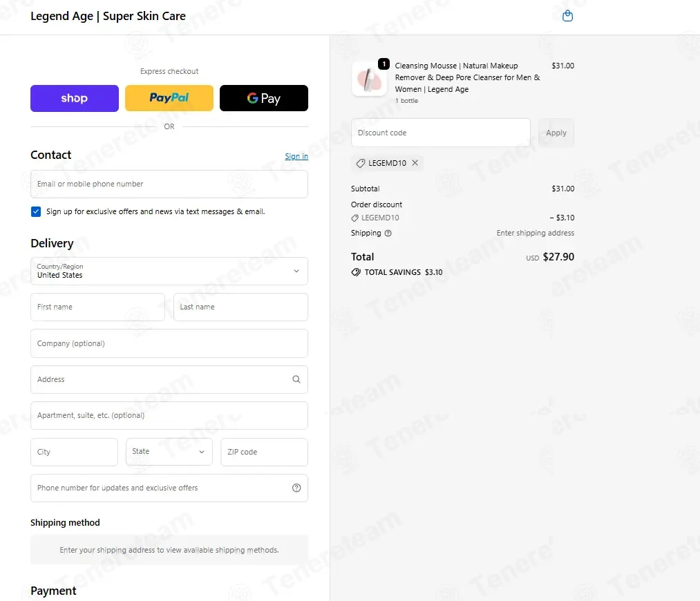The width and height of the screenshot is (700, 601).
Task: Click the Cleansing Mousse product thumbnail
Action: click(x=369, y=79)
